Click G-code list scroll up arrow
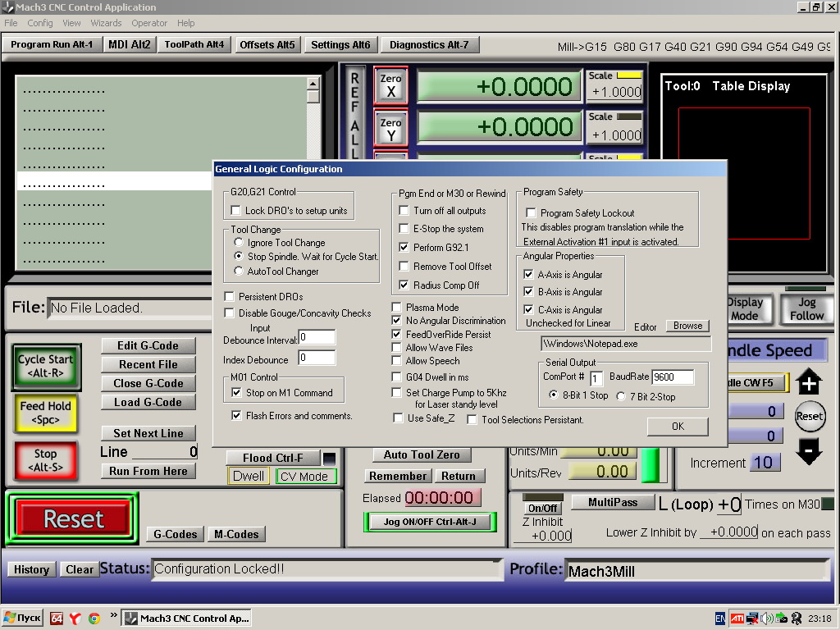 point(313,84)
